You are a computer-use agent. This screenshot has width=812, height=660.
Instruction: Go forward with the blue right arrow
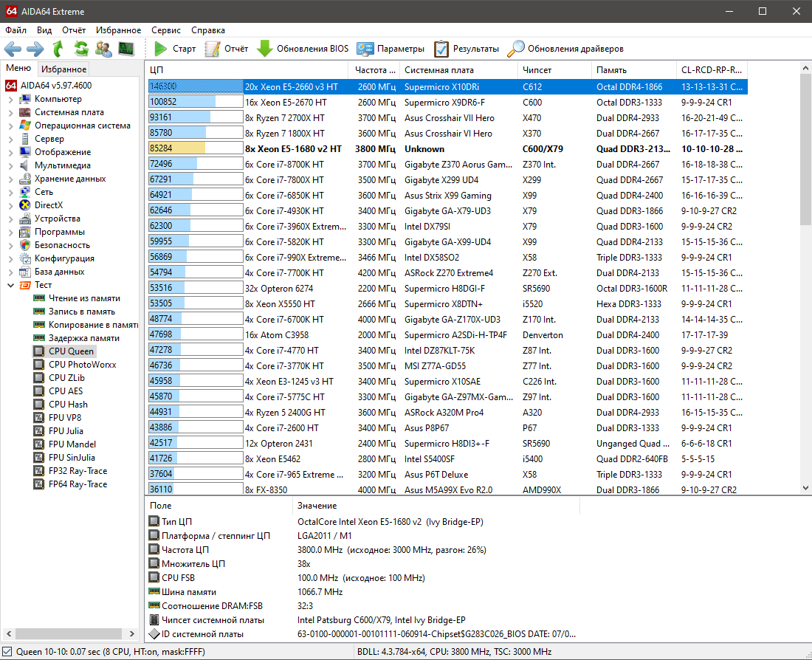click(35, 49)
